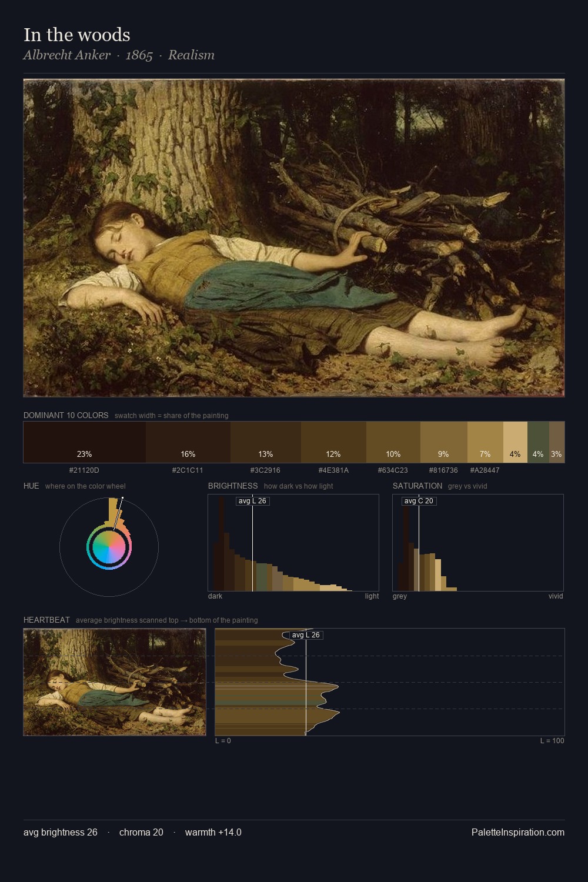This screenshot has width=588, height=882.
Task: Select the 12% brown swatch
Action: click(x=333, y=442)
